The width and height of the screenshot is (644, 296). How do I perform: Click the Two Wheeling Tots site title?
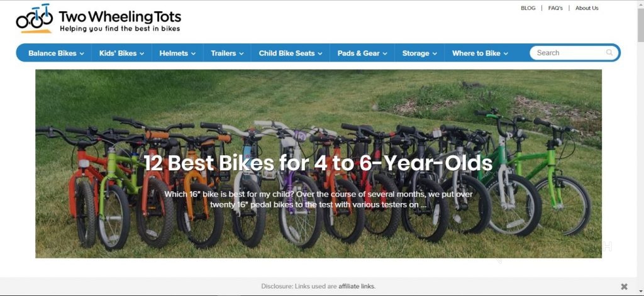[x=120, y=16]
